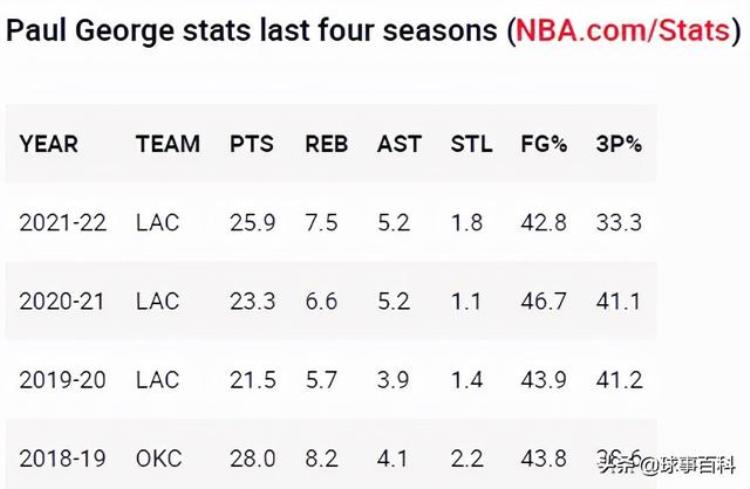
Task: Click the Paul George stats title text
Action: [252, 31]
